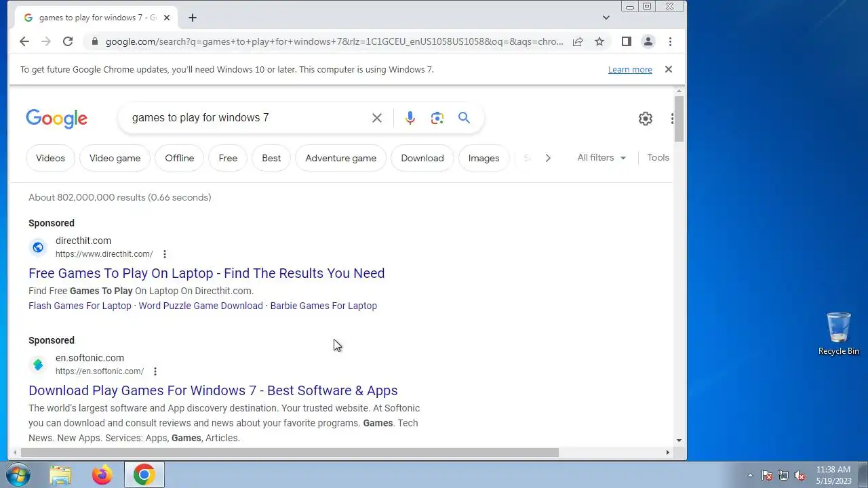The height and width of the screenshot is (488, 868).
Task: Open the Action Center flag icon
Action: coord(767,475)
